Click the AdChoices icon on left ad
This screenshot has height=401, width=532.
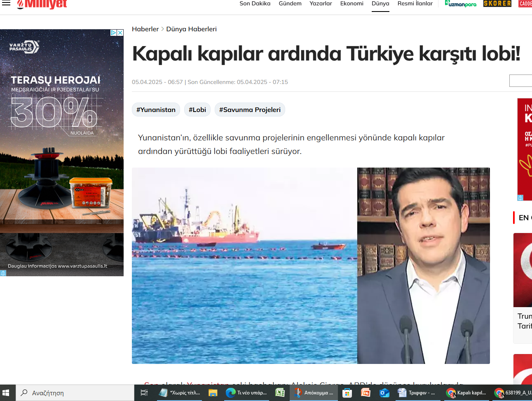point(113,33)
